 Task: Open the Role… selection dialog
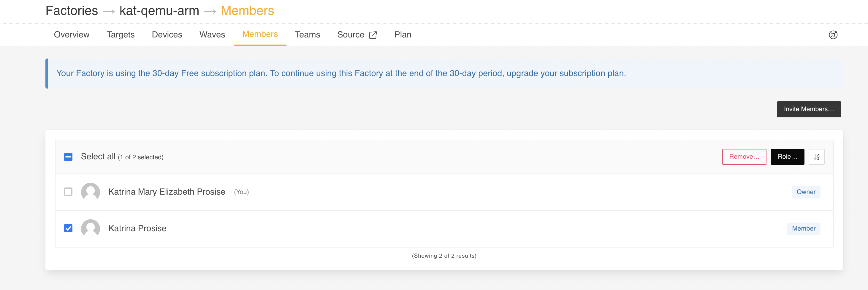(x=788, y=157)
